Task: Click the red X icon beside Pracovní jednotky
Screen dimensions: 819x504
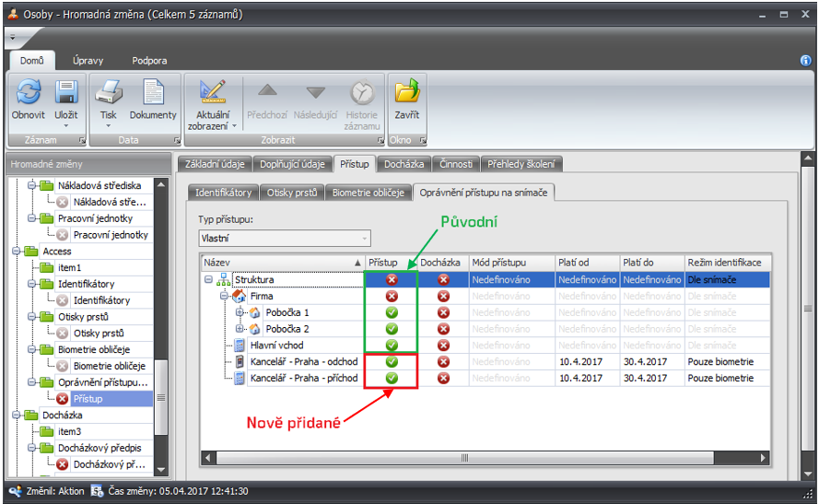Action: coord(62,235)
